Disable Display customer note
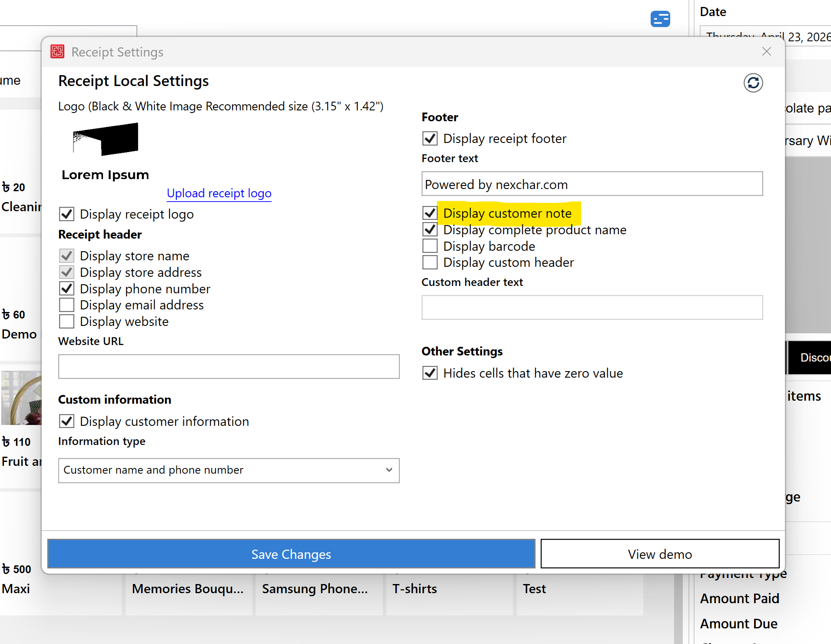The width and height of the screenshot is (831, 644). [430, 212]
